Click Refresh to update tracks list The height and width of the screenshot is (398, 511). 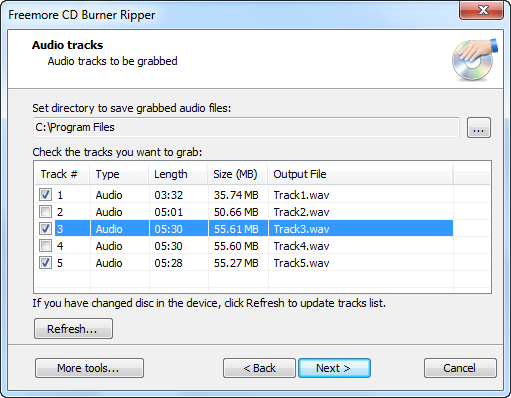[x=73, y=329]
